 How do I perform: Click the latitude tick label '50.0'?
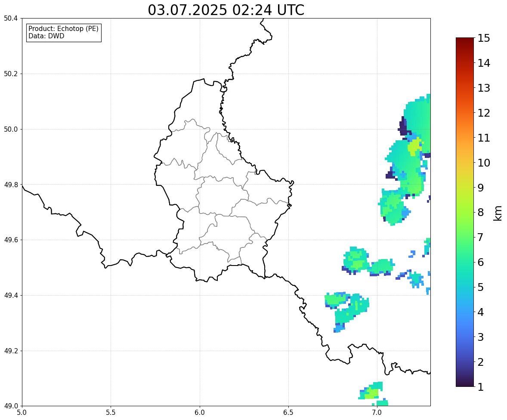(x=11, y=130)
